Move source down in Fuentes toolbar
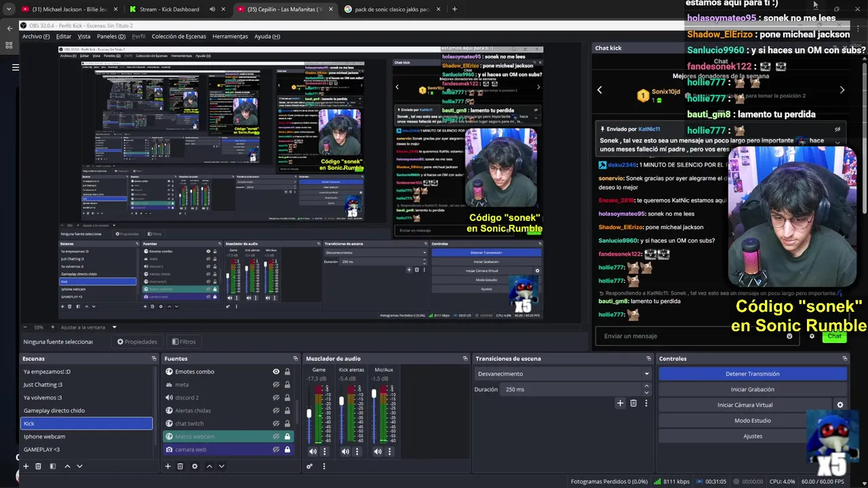Image resolution: width=868 pixels, height=488 pixels. pyautogui.click(x=221, y=466)
